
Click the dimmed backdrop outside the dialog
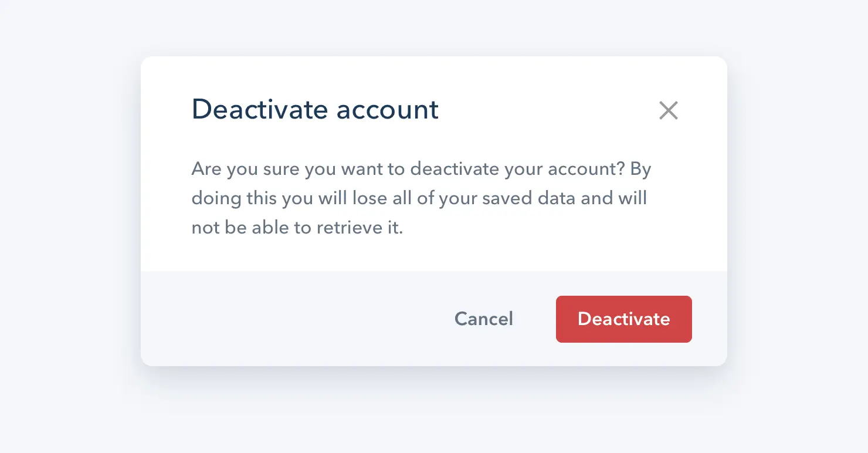70,235
